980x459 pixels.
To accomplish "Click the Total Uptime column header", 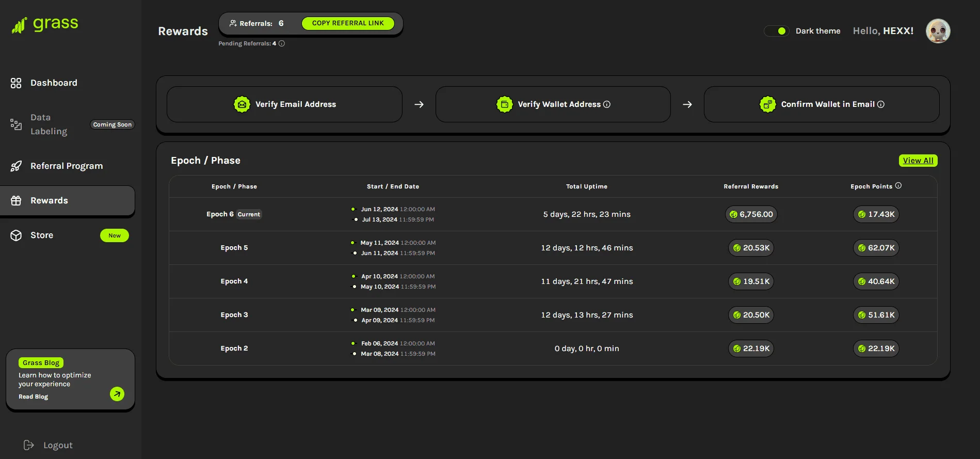I will pos(587,186).
